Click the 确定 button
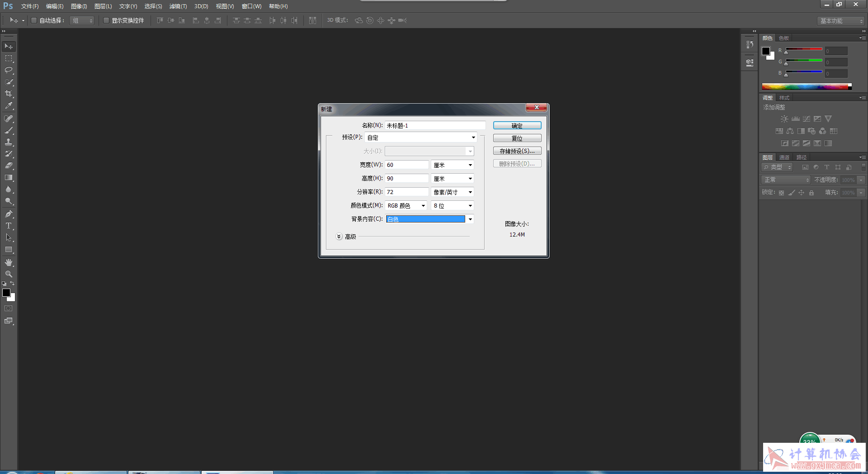This screenshot has width=868, height=474. pyautogui.click(x=517, y=126)
